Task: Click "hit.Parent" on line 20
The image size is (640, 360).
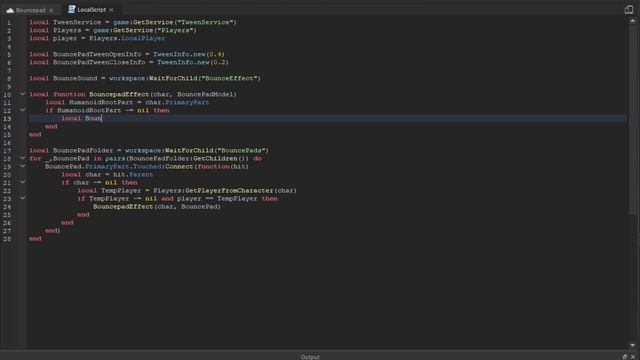Action: pos(133,174)
